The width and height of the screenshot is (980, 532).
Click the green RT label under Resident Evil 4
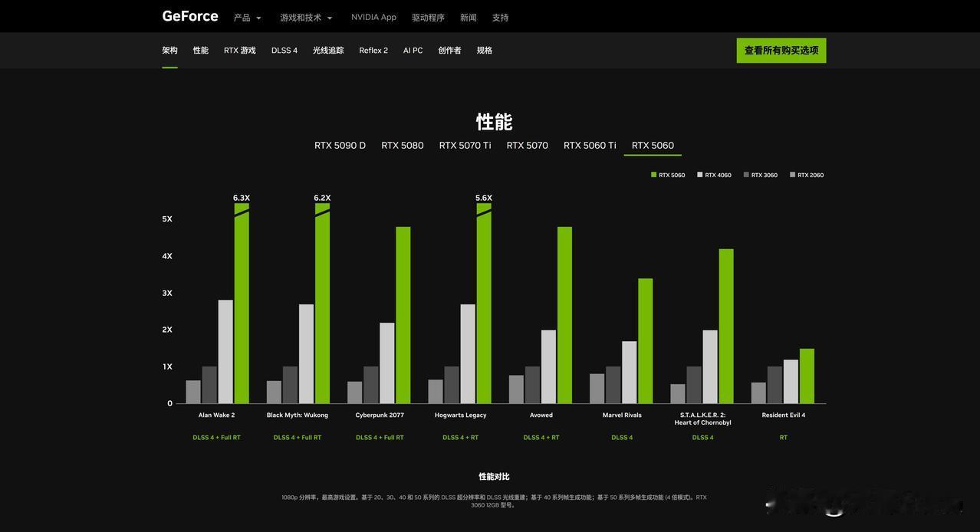(x=784, y=438)
